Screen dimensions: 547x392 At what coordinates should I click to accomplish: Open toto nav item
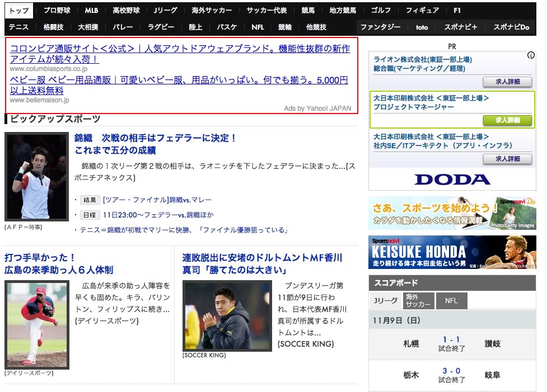(x=422, y=27)
